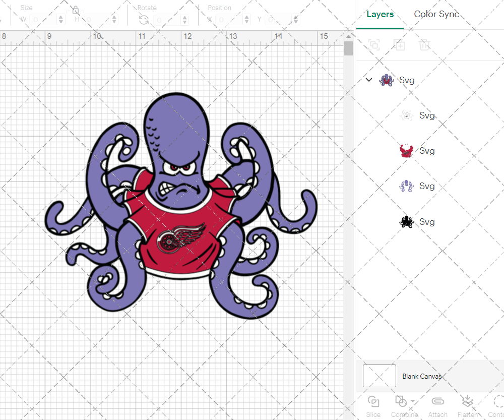504x420 pixels.
Task: Click the octopus thumbnail on the parent Svg layer
Action: [386, 80]
